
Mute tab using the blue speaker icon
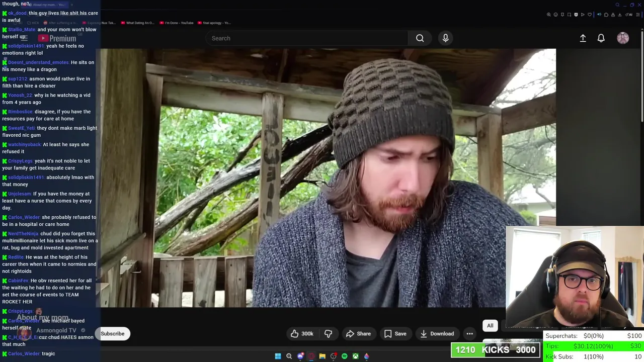point(599,15)
